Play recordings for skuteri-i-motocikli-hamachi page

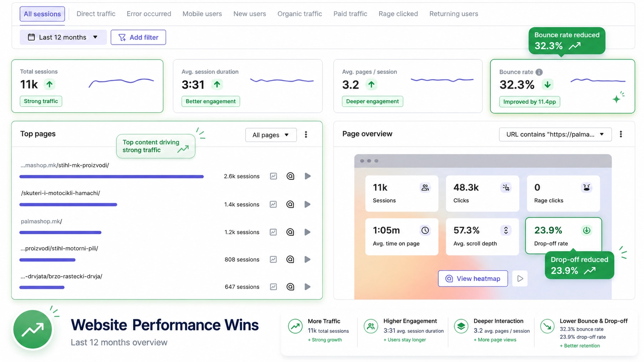307,204
